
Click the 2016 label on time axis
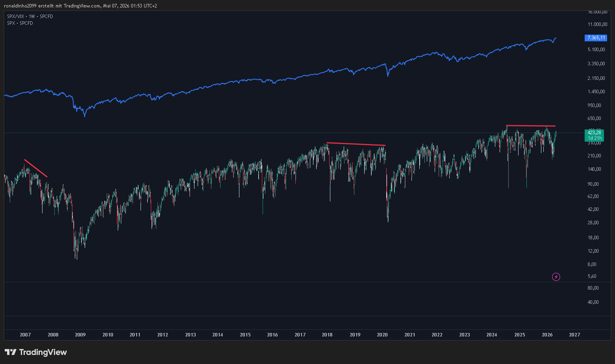click(x=272, y=335)
